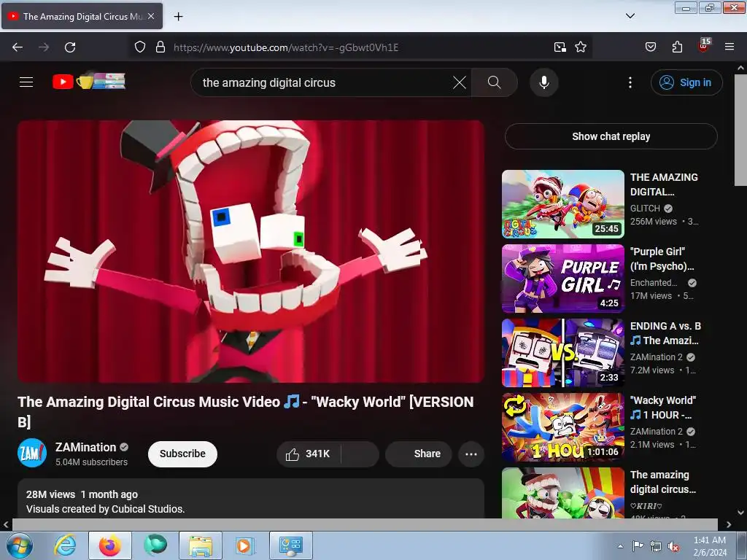Click the uBlock extension icon showing 15
This screenshot has width=747, height=560.
pos(704,46)
